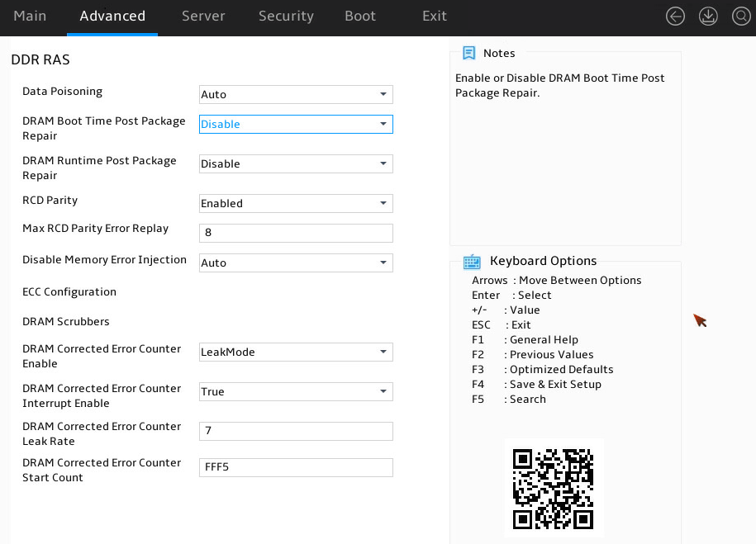The width and height of the screenshot is (756, 544).
Task: Open DRAM Runtime Post Package Repair dropdown
Action: tap(296, 163)
